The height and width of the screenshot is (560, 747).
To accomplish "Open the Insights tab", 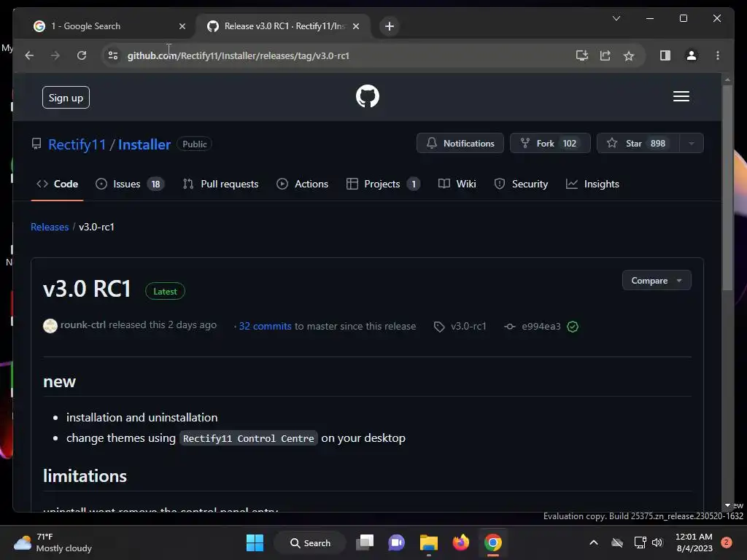I will [592, 184].
